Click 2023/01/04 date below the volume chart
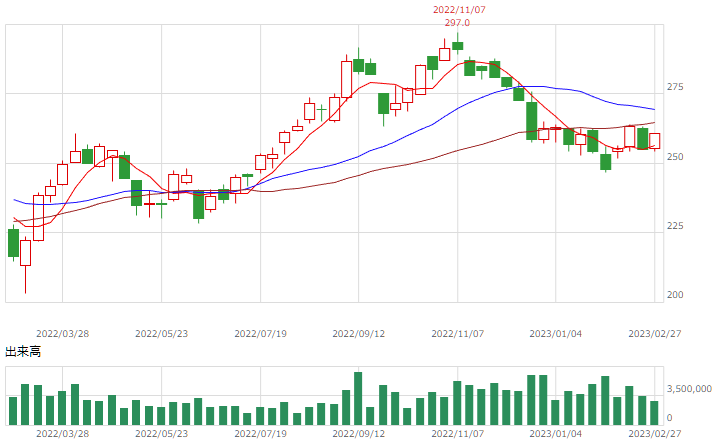This screenshot has height=445, width=718. click(x=555, y=434)
